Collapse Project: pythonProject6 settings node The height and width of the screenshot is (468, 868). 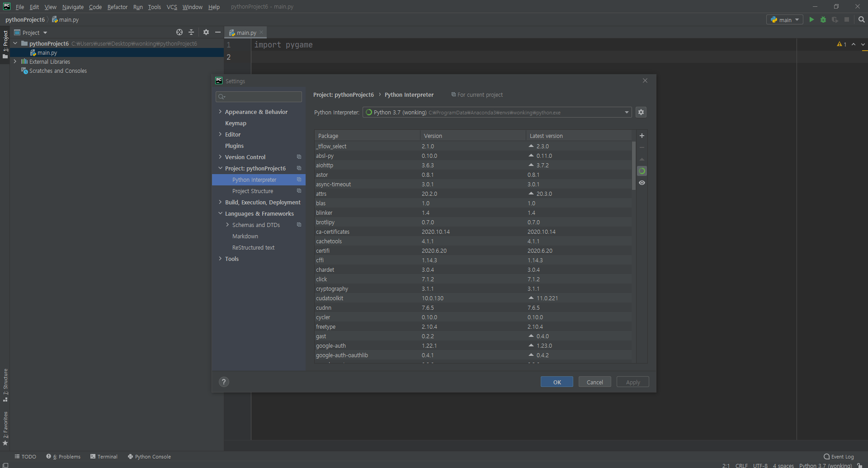click(x=220, y=168)
